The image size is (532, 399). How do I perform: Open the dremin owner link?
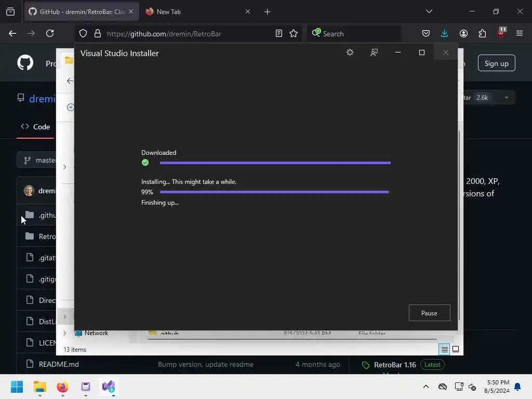(42, 99)
